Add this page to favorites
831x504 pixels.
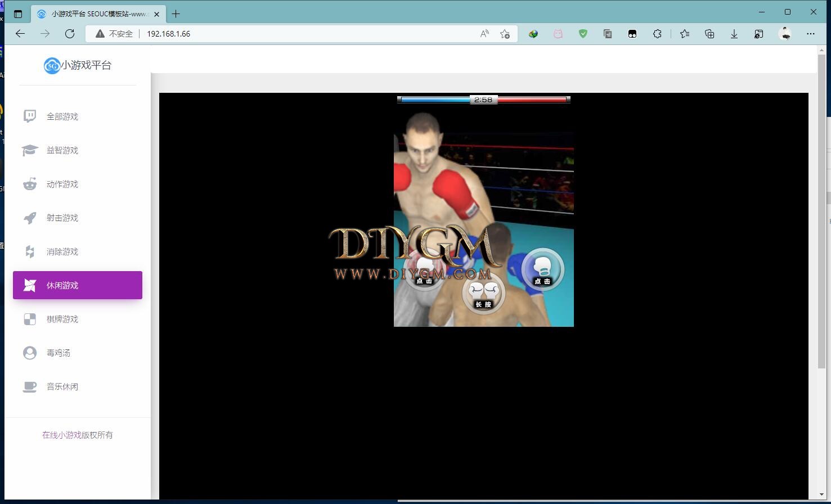505,34
